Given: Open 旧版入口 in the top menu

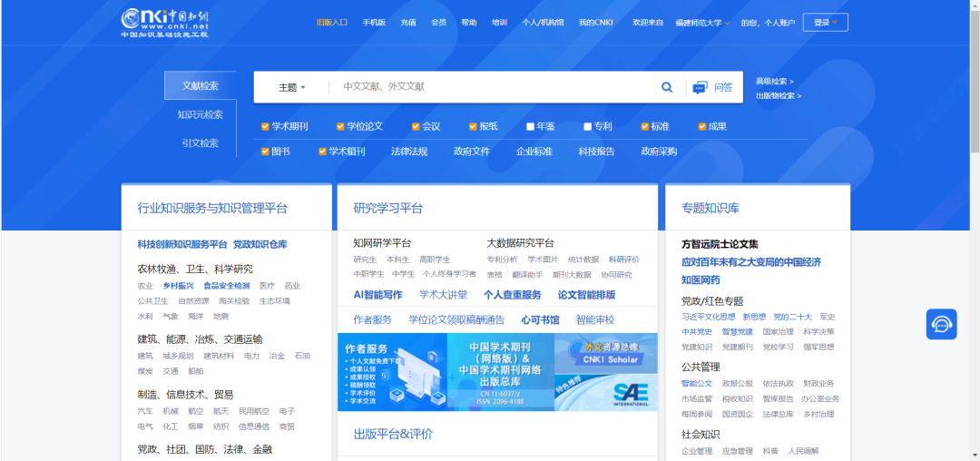Looking at the screenshot, I should tap(332, 23).
